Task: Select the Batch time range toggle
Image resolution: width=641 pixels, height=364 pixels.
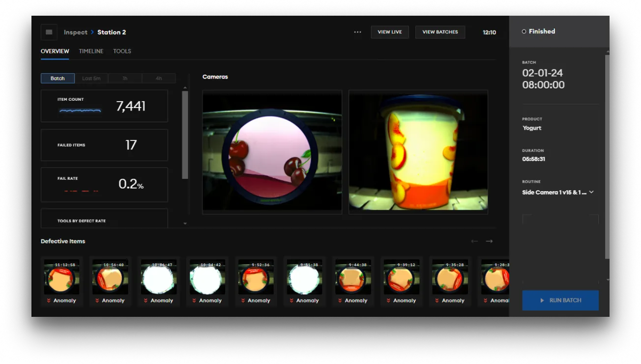Action: 58,79
